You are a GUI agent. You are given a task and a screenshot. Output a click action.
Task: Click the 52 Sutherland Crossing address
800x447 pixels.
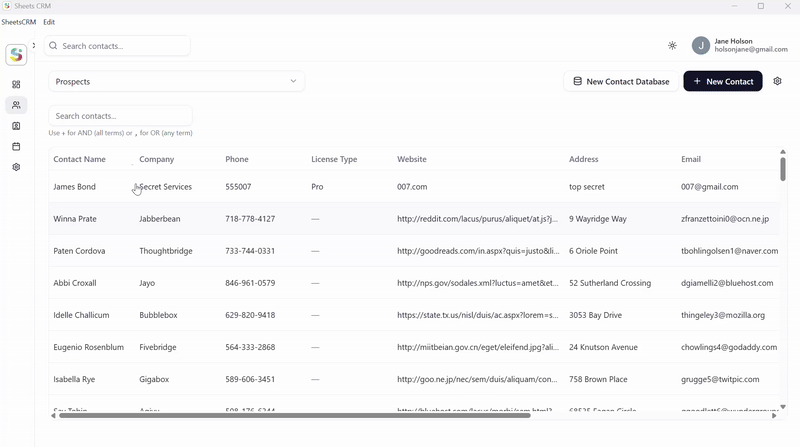click(x=610, y=283)
